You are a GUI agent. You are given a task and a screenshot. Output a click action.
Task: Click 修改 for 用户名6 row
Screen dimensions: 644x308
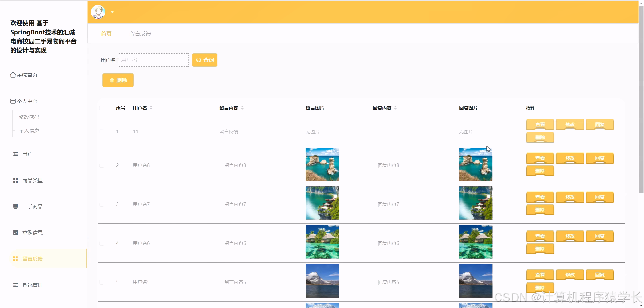pyautogui.click(x=570, y=236)
